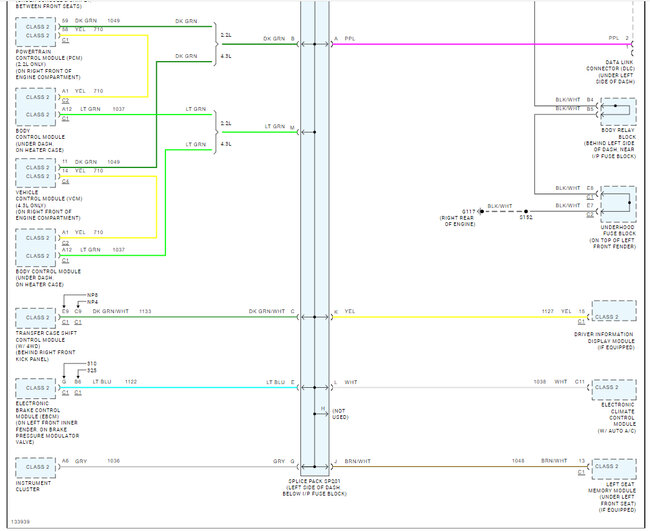Click CLASS 2 box of Electronic Climate Control Module
Image resolution: width=650 pixels, height=531 pixels.
(614, 390)
